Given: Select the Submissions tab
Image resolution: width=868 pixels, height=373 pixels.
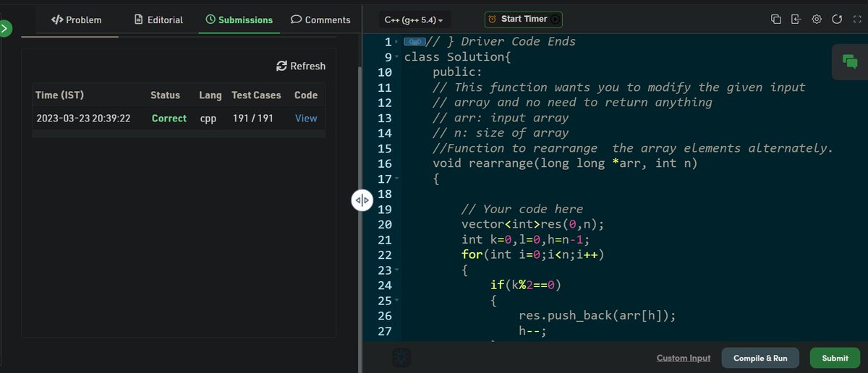Looking at the screenshot, I should point(239,20).
